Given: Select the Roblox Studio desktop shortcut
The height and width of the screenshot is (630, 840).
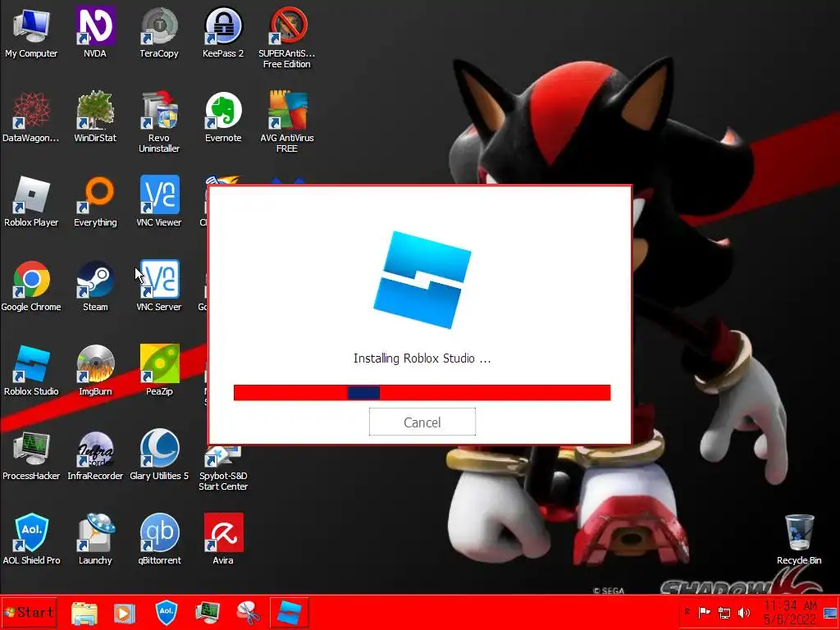Looking at the screenshot, I should tap(31, 372).
